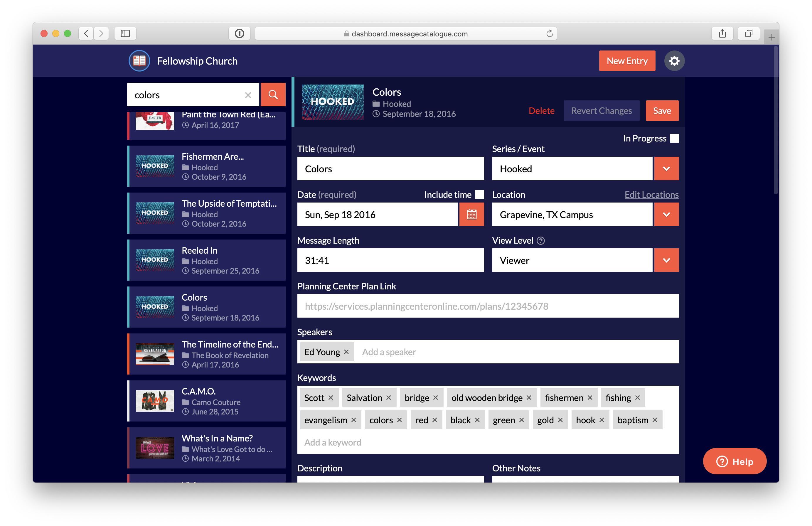Select The Upside of Temptati... entry
Viewport: 812px width, 526px height.
pos(206,213)
